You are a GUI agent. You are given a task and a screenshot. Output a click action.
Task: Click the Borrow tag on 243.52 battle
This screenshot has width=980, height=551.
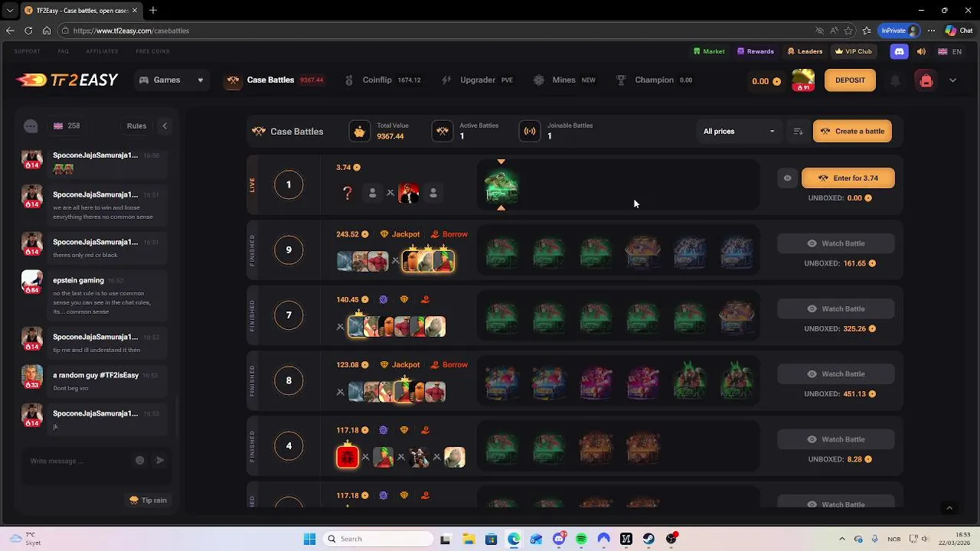(x=449, y=234)
